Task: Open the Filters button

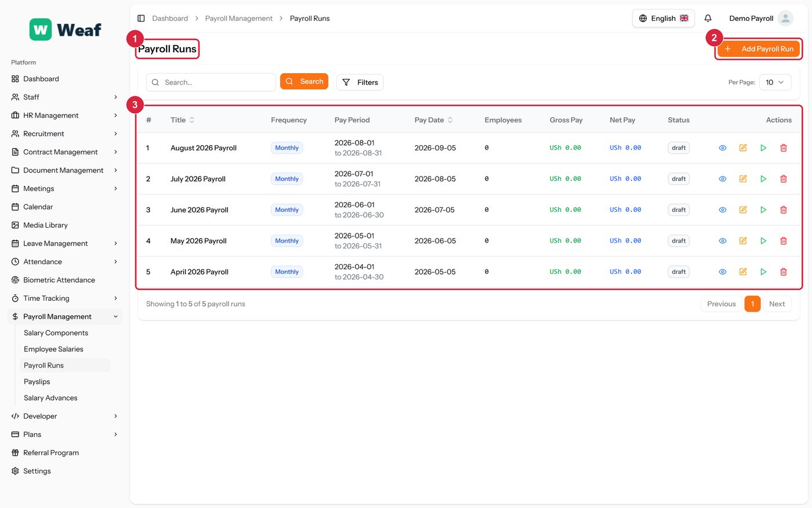Action: point(360,82)
